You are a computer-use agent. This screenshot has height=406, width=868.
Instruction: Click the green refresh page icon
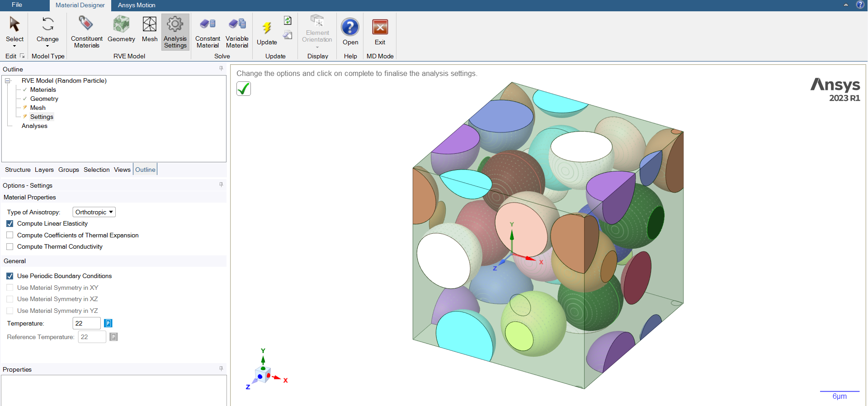coord(288,20)
